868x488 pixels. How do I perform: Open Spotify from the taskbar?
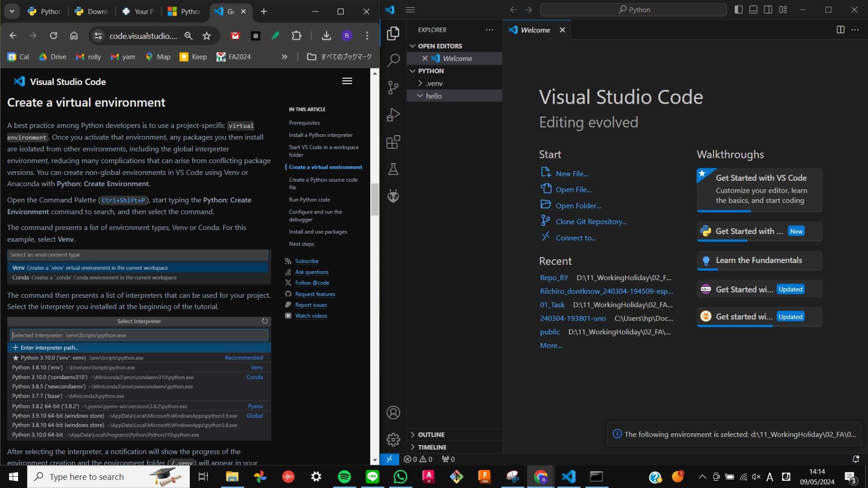point(344,477)
